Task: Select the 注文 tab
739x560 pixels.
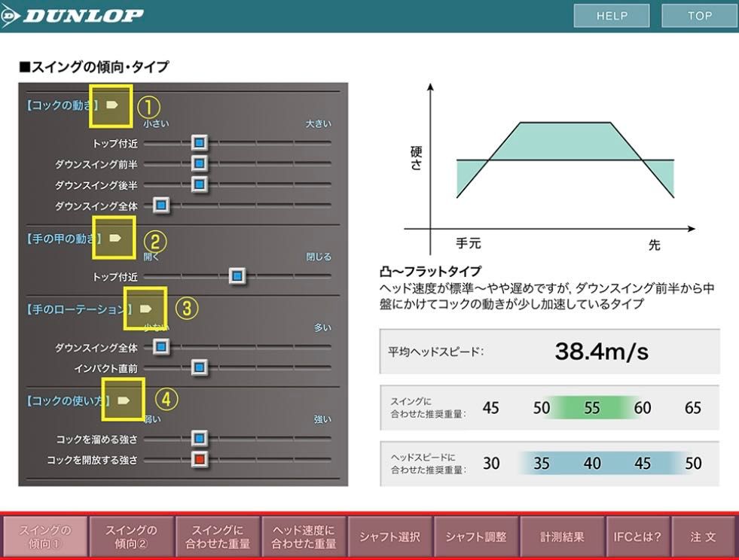Action: (x=703, y=537)
